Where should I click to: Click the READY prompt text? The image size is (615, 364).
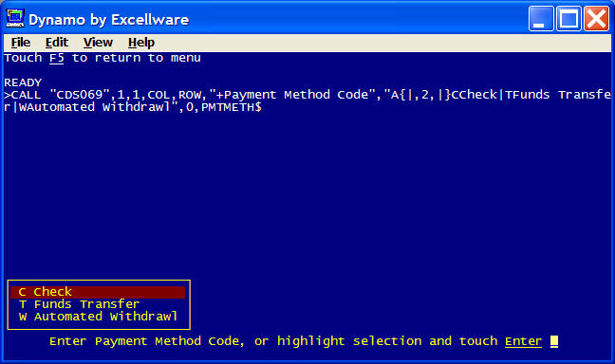23,82
